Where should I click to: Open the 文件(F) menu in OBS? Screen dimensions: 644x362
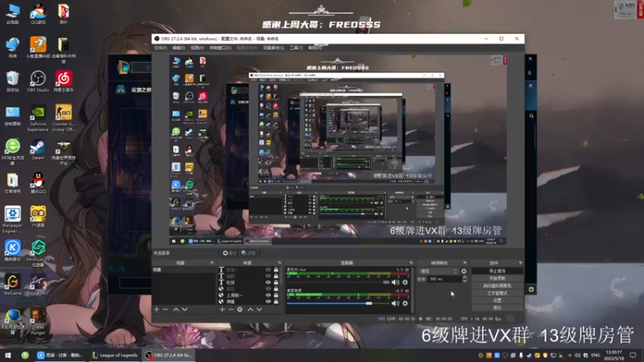(x=160, y=48)
